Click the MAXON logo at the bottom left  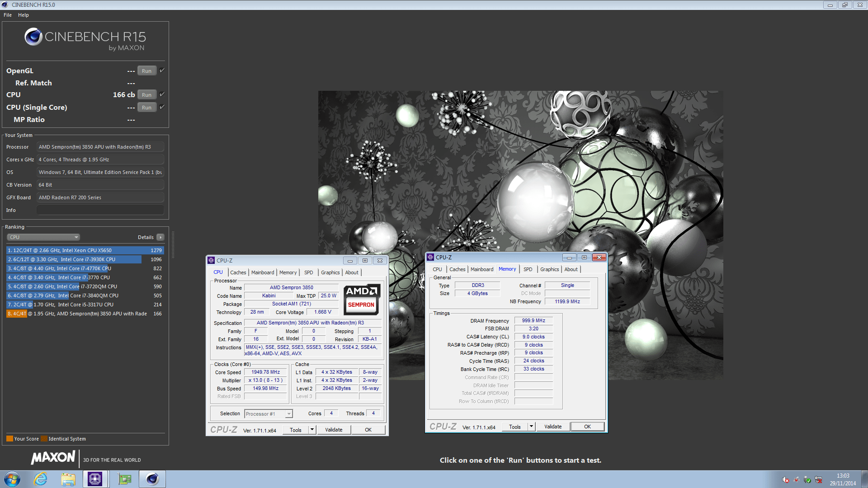coord(53,458)
